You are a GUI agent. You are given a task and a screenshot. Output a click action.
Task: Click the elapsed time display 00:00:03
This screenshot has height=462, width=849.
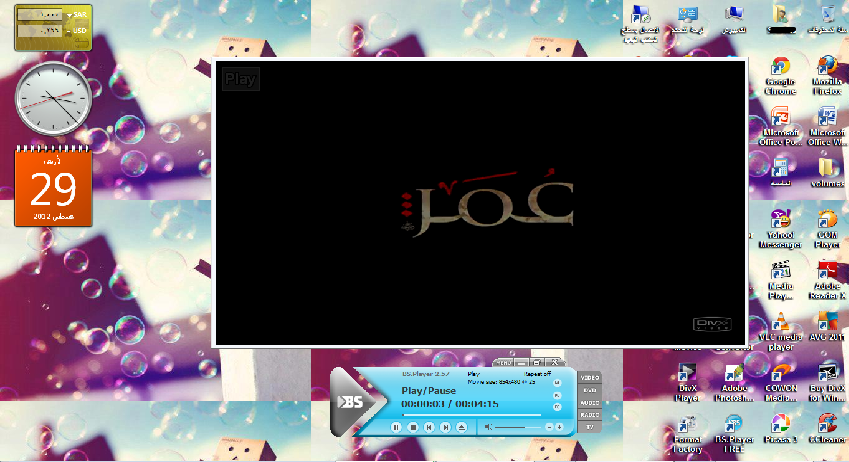pyautogui.click(x=423, y=404)
